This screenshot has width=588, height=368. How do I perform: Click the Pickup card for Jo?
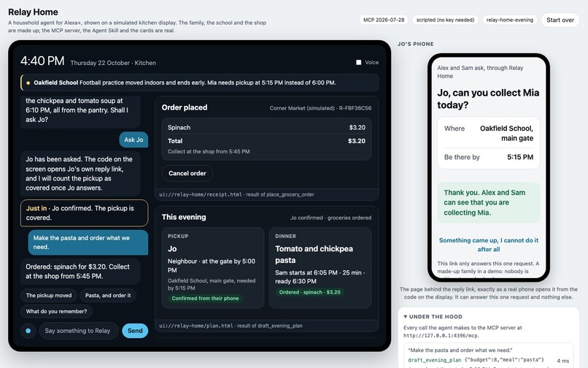(x=213, y=268)
